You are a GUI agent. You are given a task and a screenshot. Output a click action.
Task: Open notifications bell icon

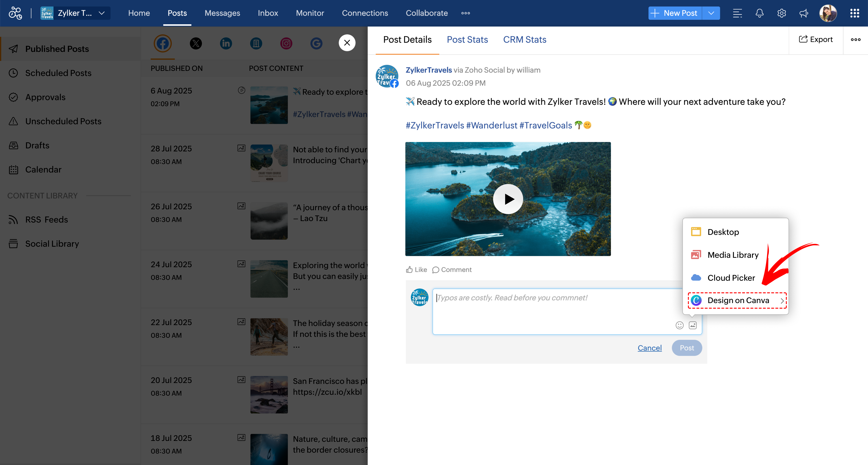click(759, 13)
